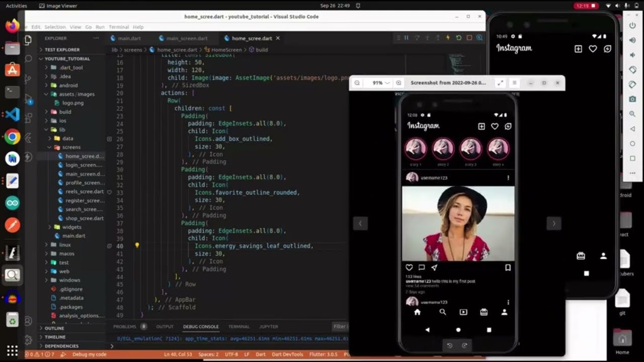This screenshot has width=644, height=362.
Task: Expand the OUTLINE section
Action: click(54, 328)
